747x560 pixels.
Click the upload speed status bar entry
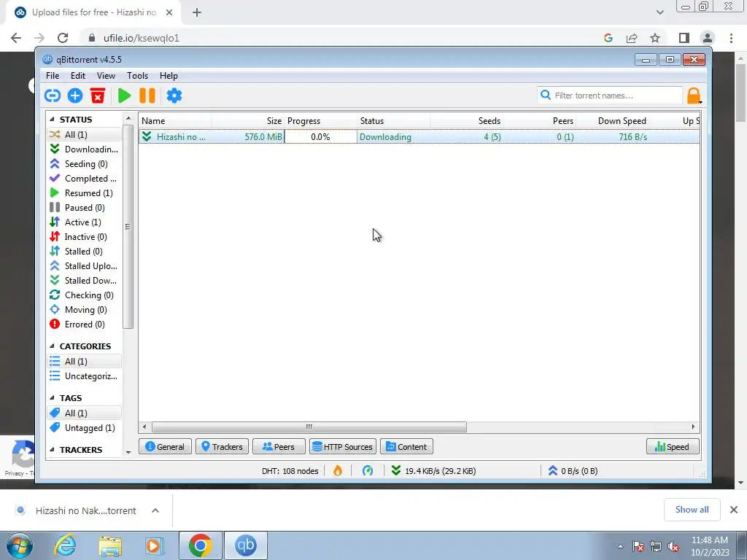click(x=573, y=471)
